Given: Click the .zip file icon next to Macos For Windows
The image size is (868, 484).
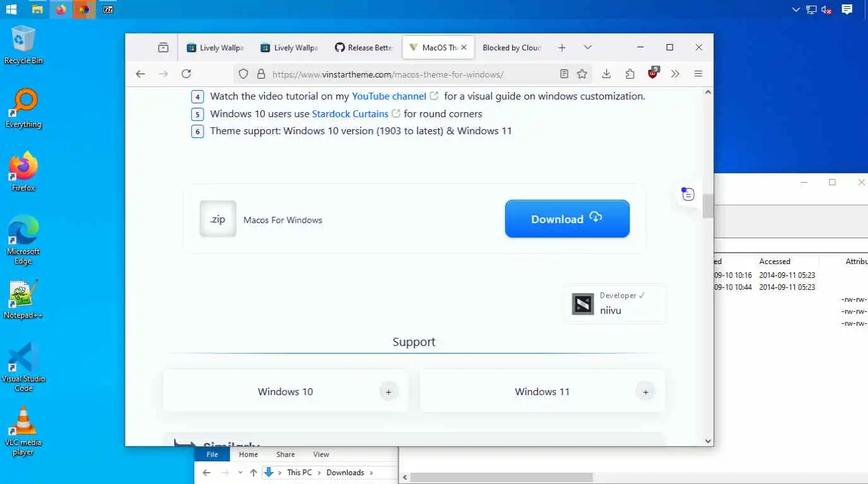Looking at the screenshot, I should 218,219.
